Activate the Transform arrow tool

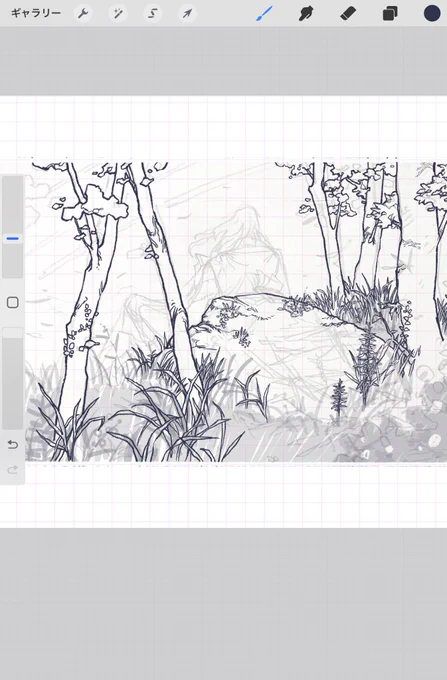click(187, 13)
